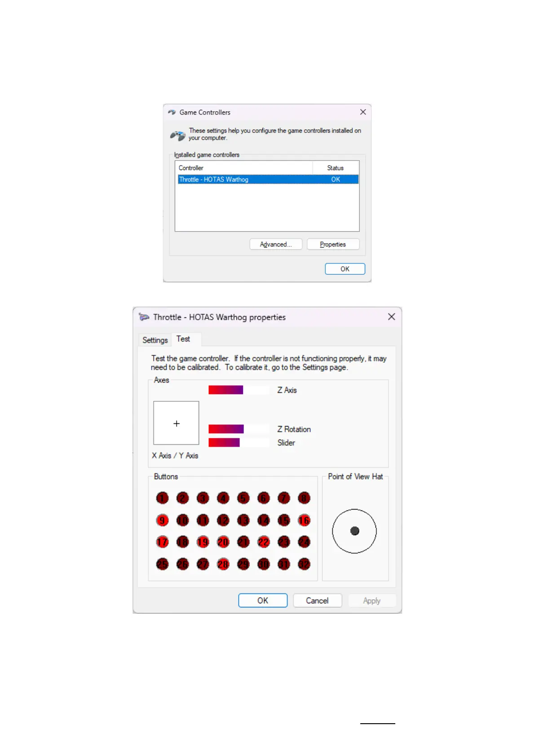
Task: Click button indicator 30
Action: click(x=263, y=564)
